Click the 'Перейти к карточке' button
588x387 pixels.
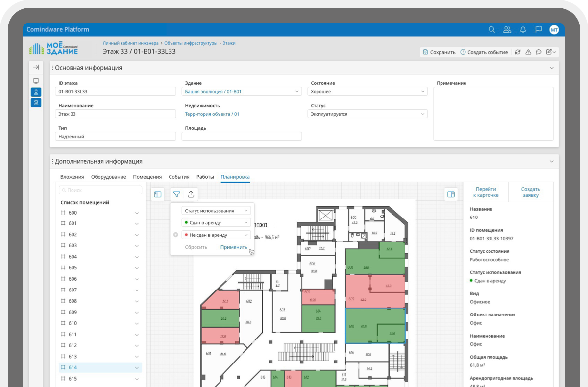pyautogui.click(x=486, y=192)
